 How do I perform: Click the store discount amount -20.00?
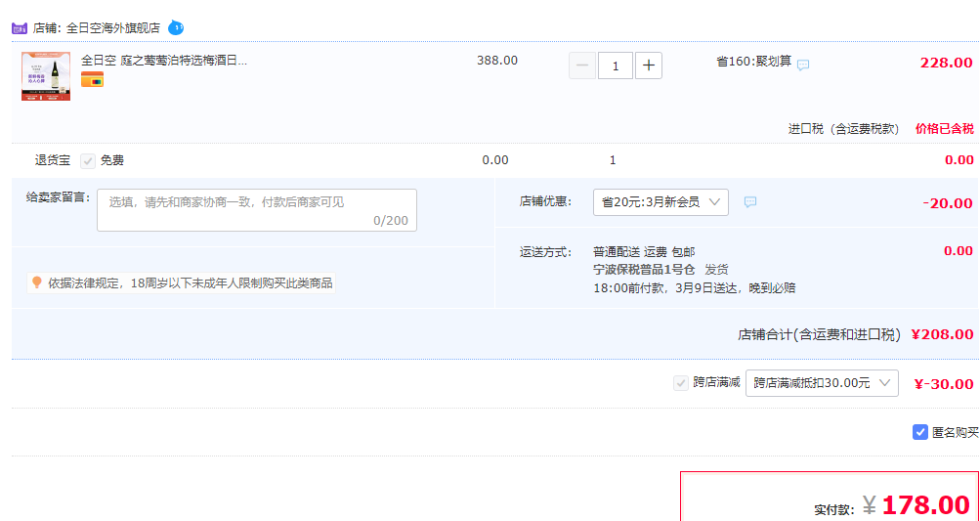click(x=948, y=203)
